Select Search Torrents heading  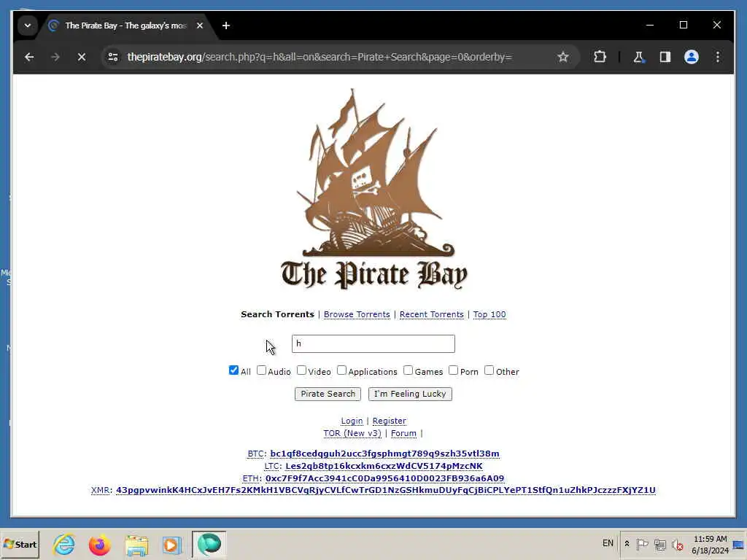pyautogui.click(x=277, y=314)
